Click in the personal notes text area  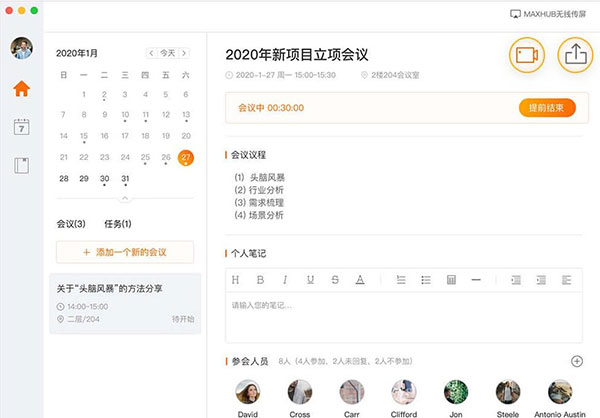point(400,315)
